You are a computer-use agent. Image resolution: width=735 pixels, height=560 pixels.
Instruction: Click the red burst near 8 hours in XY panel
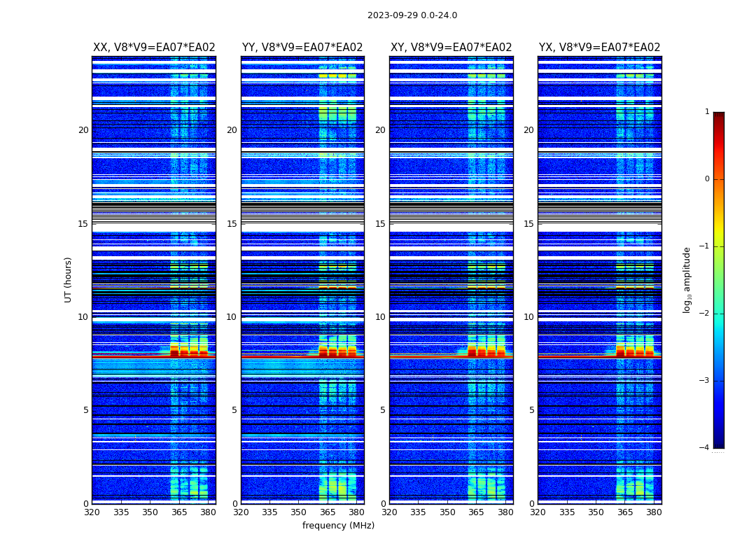[x=486, y=351]
